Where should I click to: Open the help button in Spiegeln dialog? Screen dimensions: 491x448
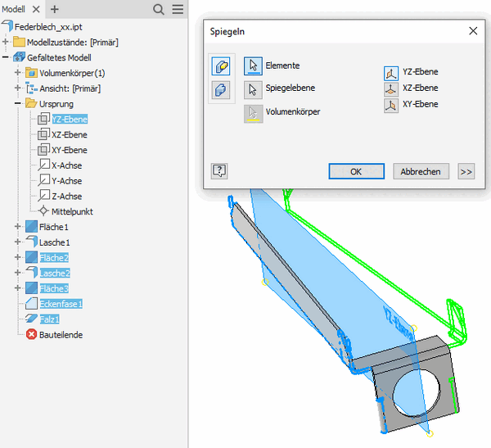click(x=219, y=170)
